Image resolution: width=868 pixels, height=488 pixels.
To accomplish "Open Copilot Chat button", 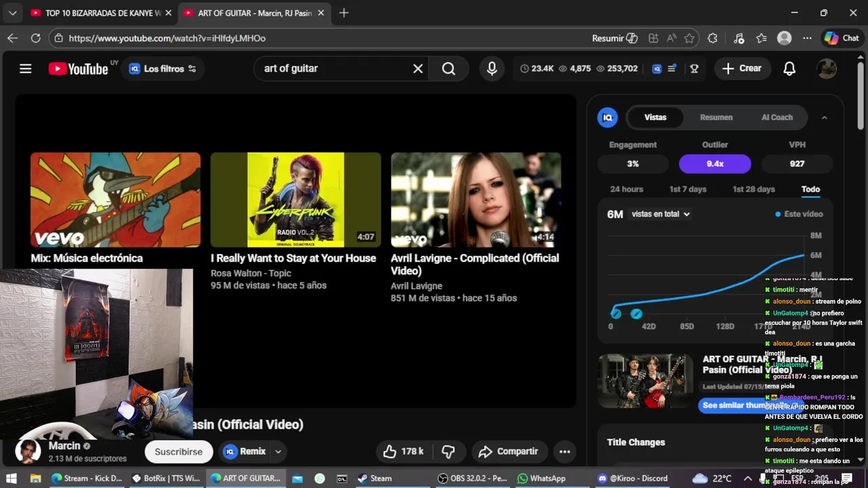I will (842, 38).
